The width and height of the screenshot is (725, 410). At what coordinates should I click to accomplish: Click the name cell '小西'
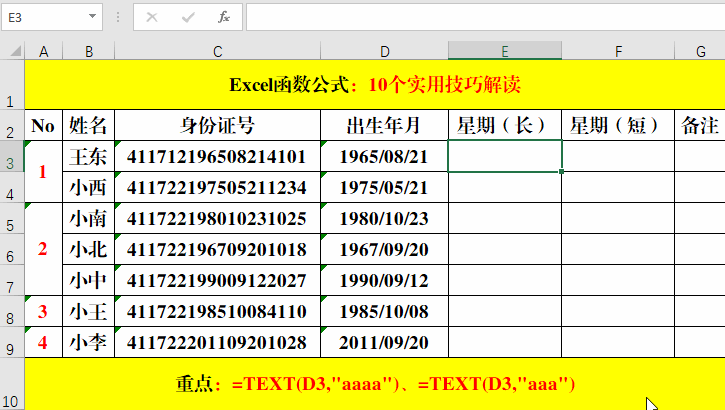(x=88, y=187)
